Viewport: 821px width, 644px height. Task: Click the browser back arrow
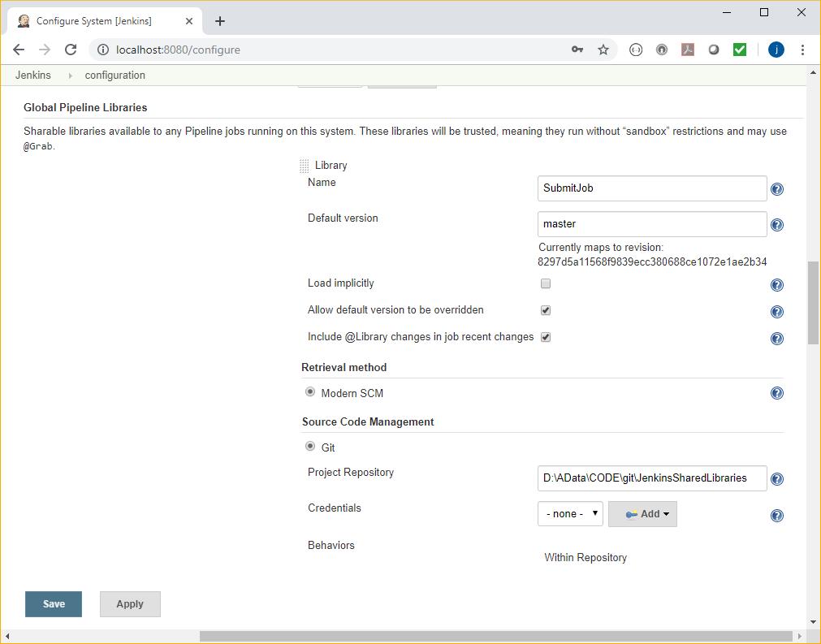click(x=19, y=50)
